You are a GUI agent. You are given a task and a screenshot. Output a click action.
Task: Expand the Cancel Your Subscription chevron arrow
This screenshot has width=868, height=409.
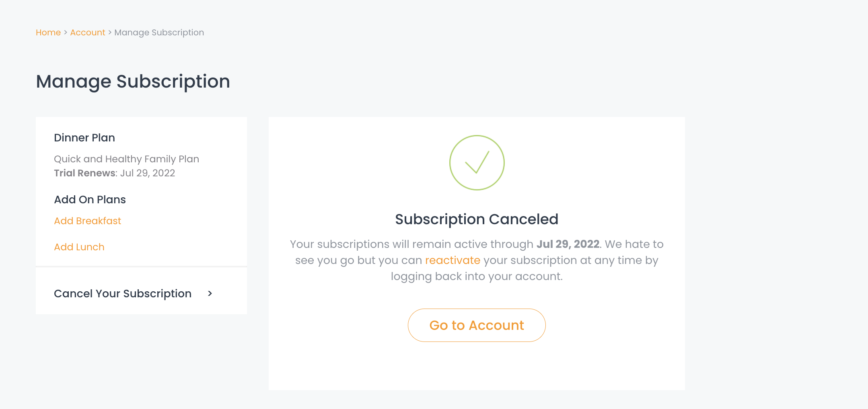(210, 294)
